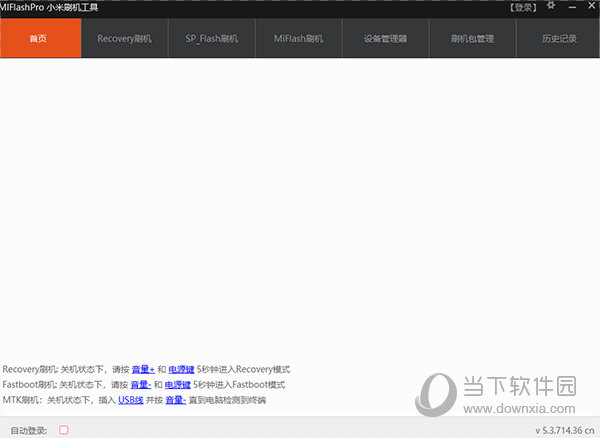Select the MiFlash刷机 tab
The height and width of the screenshot is (438, 600).
pyautogui.click(x=299, y=38)
